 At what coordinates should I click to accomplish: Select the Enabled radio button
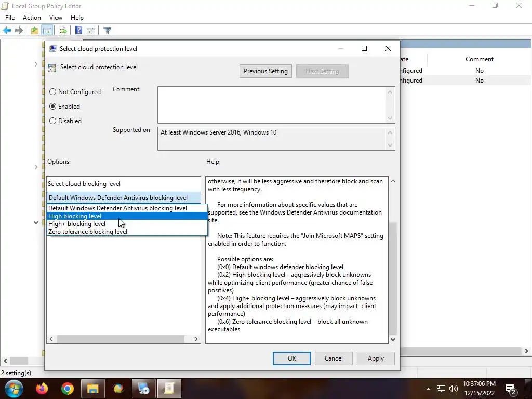(52, 107)
